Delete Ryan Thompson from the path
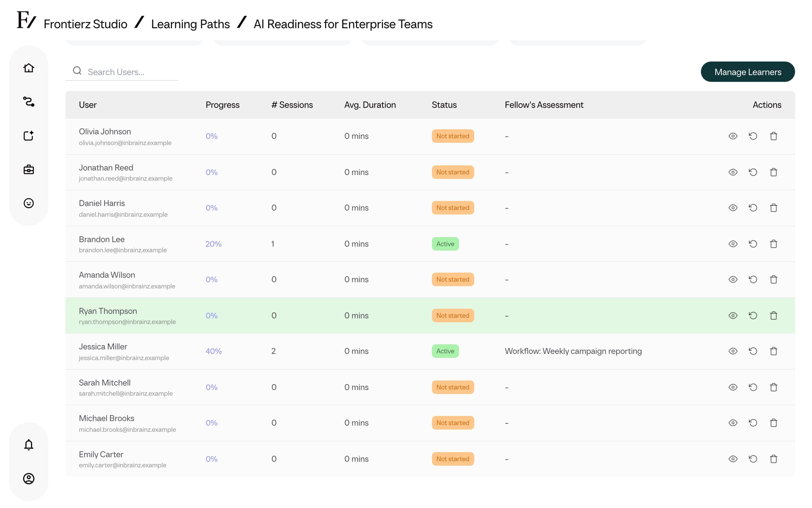This screenshot has width=812, height=508. (773, 316)
